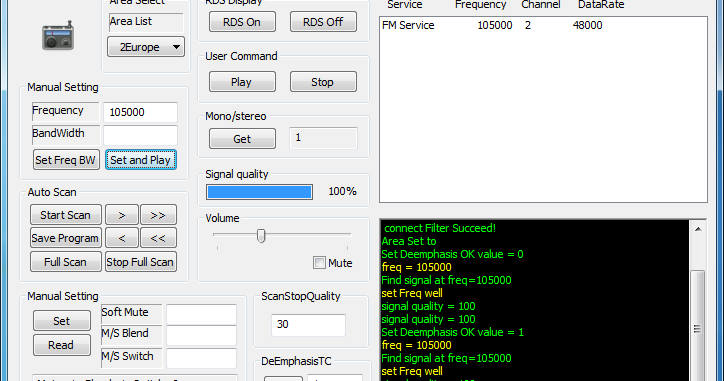Click the log scrollbar up arrow
The image size is (724, 381).
[698, 229]
